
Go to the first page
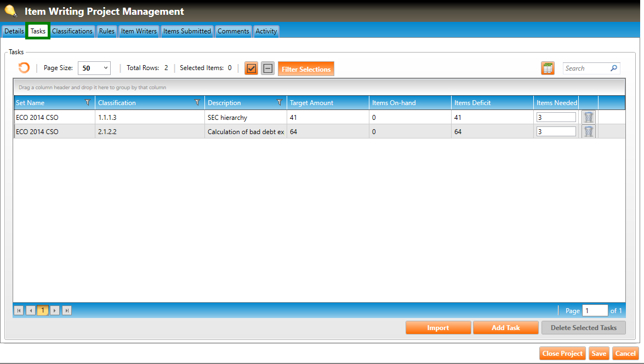(19, 311)
